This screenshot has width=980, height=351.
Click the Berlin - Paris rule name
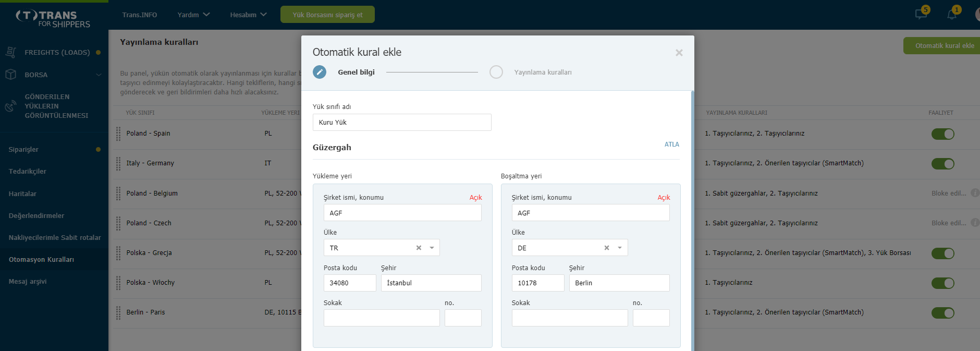tap(145, 312)
